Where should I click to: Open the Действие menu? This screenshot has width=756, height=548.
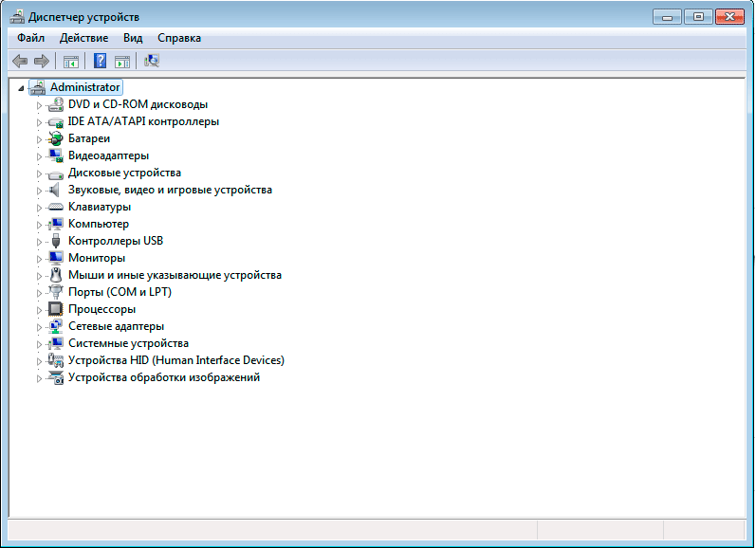(83, 38)
